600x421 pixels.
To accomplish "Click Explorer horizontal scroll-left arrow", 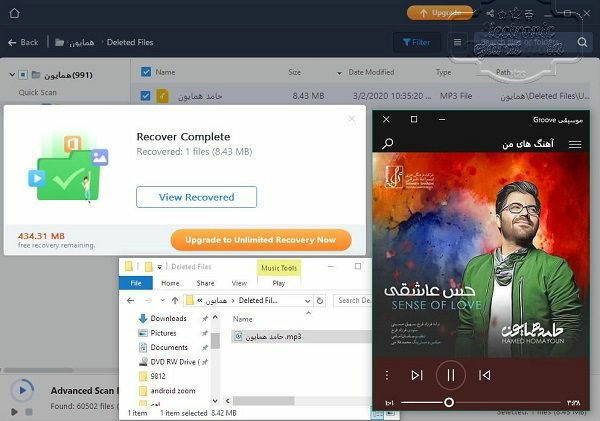I will pyautogui.click(x=228, y=401).
